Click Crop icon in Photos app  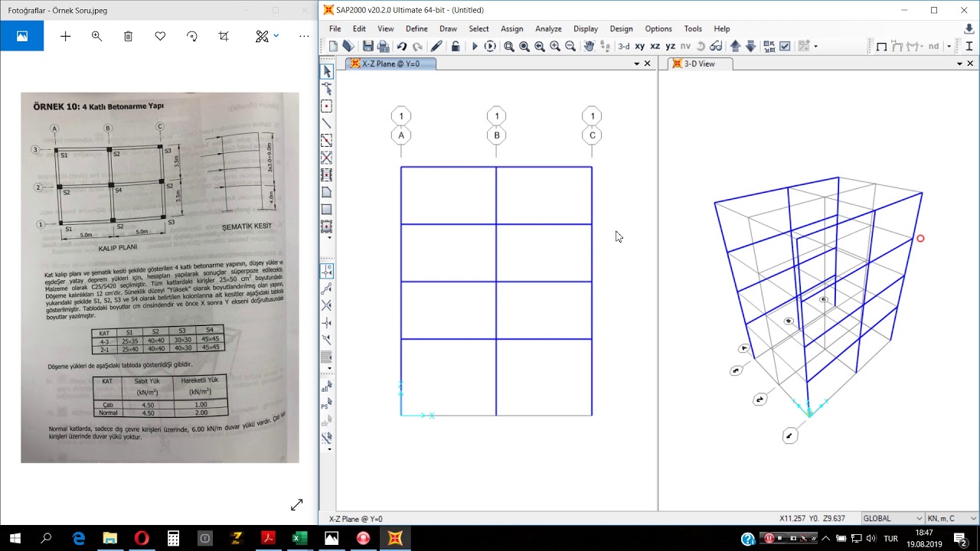tap(224, 36)
